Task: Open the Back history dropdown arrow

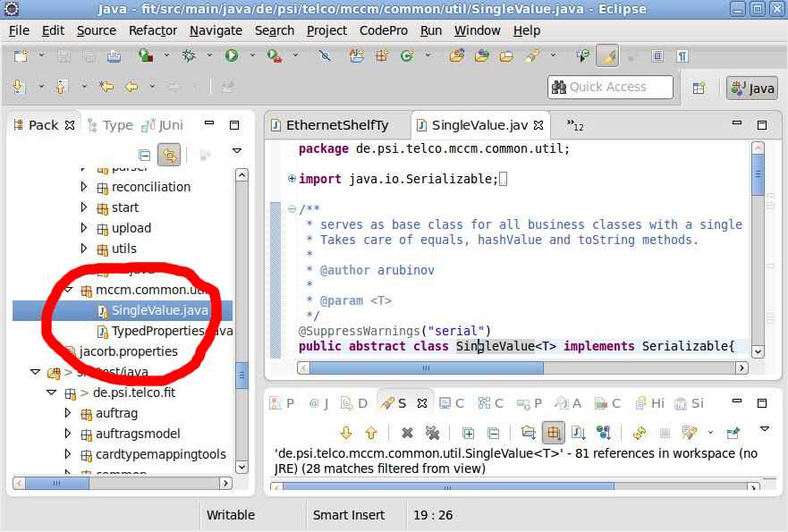Action: pos(152,87)
